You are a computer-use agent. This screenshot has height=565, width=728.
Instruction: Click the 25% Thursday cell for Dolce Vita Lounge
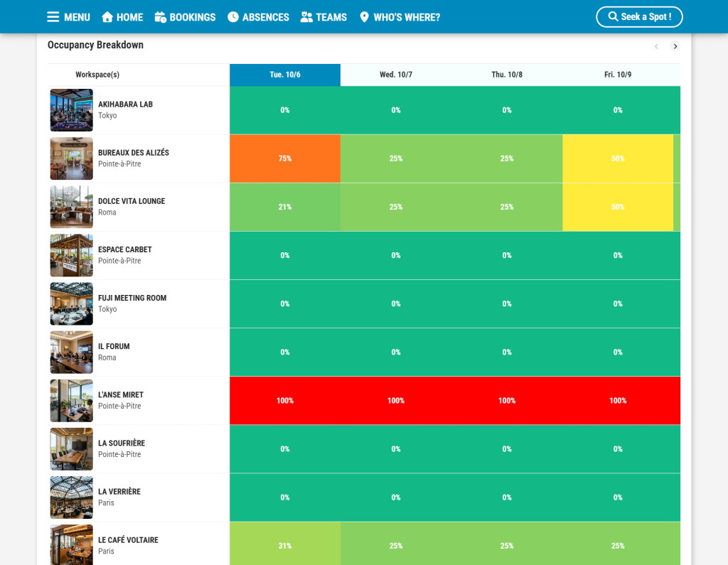507,207
